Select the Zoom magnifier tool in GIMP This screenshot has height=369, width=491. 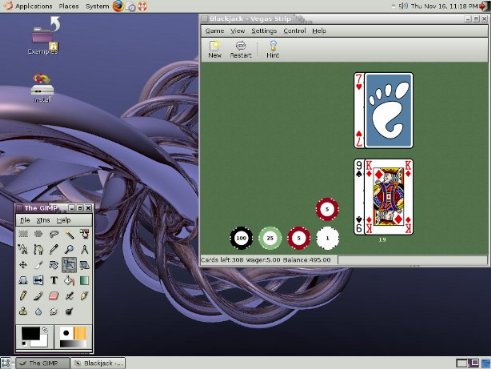point(69,249)
